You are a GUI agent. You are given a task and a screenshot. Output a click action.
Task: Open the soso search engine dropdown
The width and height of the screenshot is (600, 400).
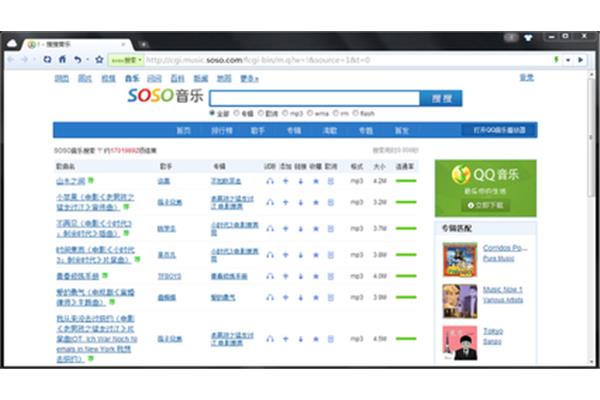click(x=126, y=60)
